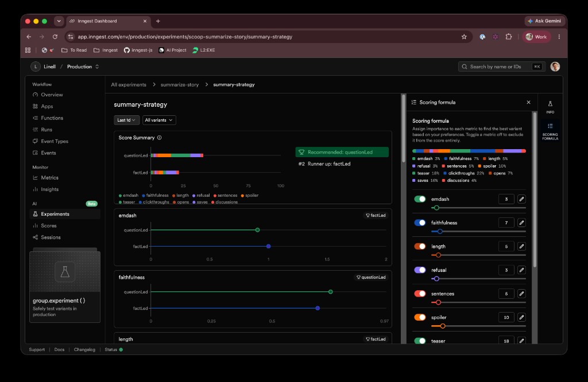
Task: Go to summarize-story breadcrumb
Action: click(x=180, y=85)
